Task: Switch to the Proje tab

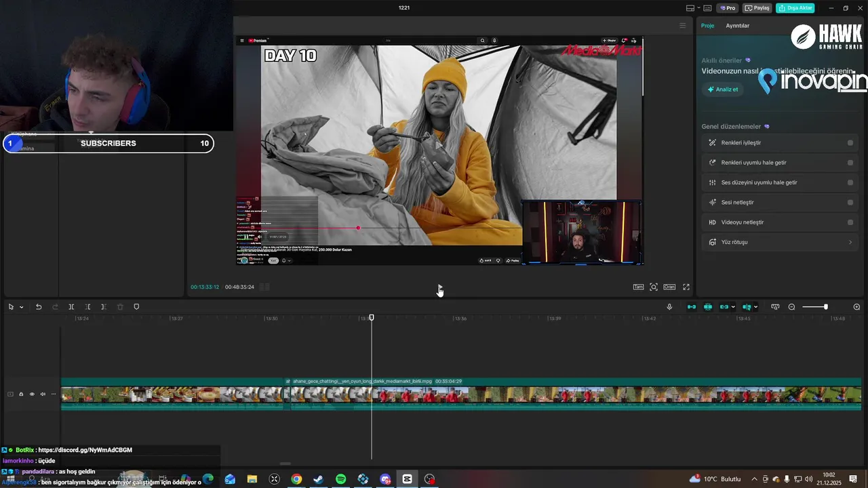Action: click(707, 26)
